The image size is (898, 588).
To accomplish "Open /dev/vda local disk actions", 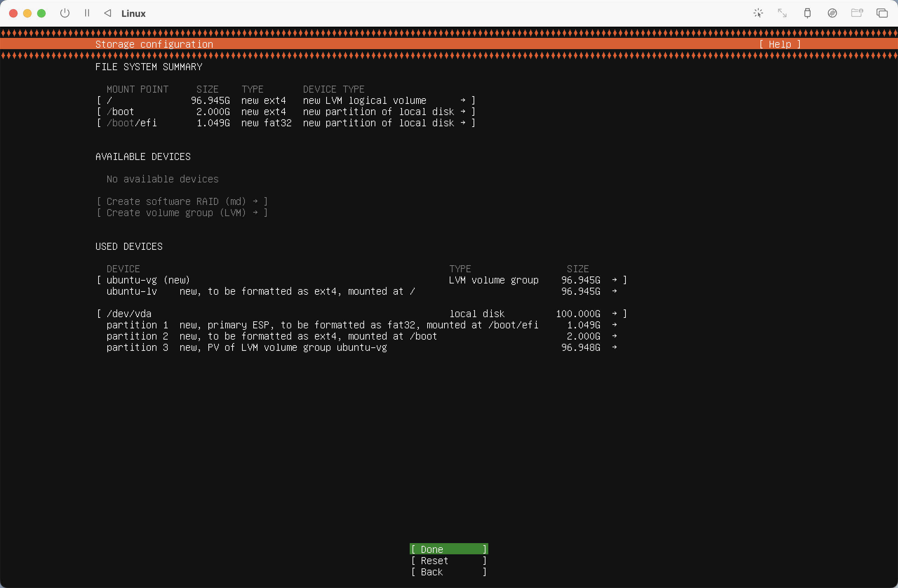I will point(361,314).
